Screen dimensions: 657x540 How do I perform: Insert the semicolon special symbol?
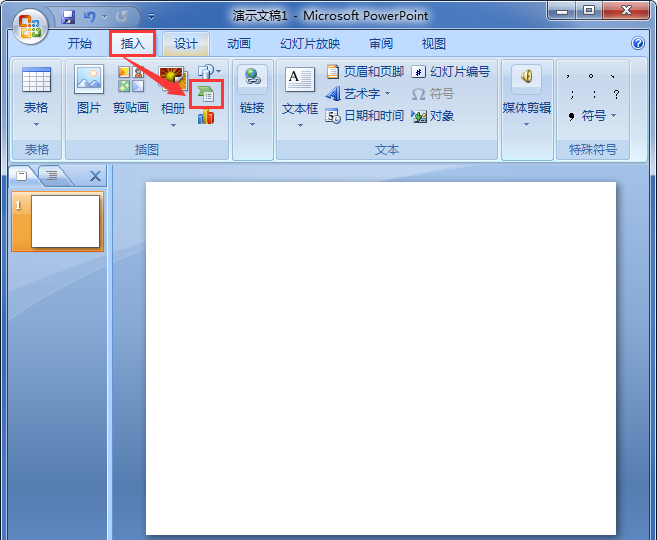pyautogui.click(x=572, y=95)
